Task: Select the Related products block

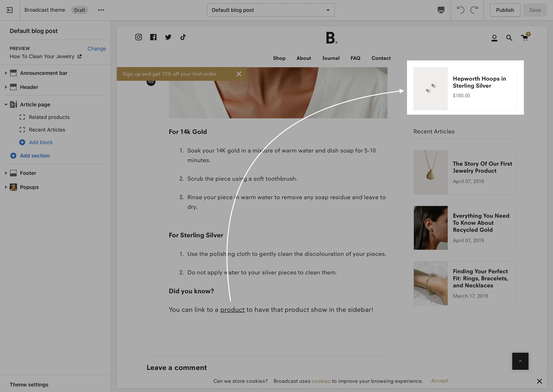Action: 49,117
